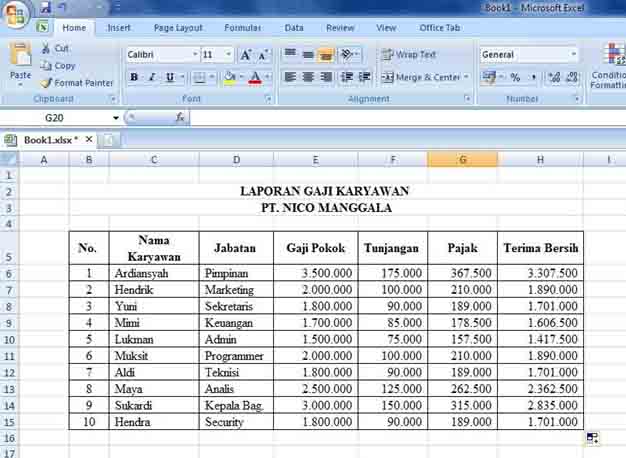This screenshot has height=458, width=626.
Task: Select cell containing Ardiansyah
Action: tap(154, 273)
